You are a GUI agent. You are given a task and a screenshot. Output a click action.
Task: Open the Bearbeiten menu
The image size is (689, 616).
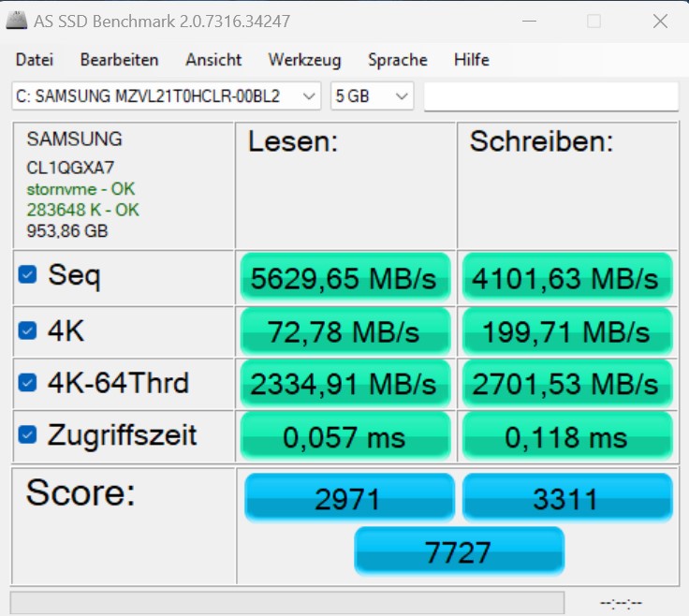pyautogui.click(x=119, y=60)
